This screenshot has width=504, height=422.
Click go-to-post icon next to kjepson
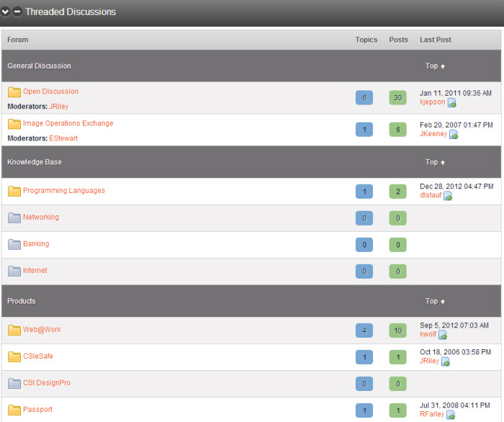coord(452,103)
